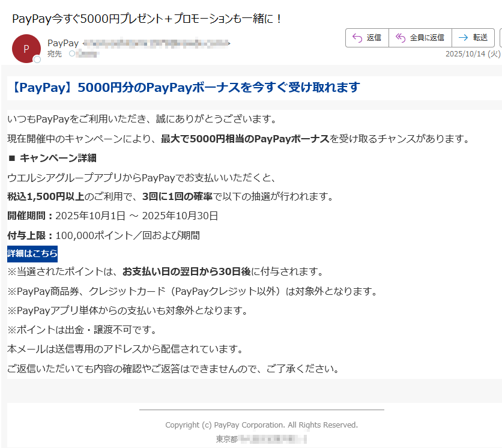
Task: Click the Copyright PayPay Corporation footer text
Action: [261, 425]
